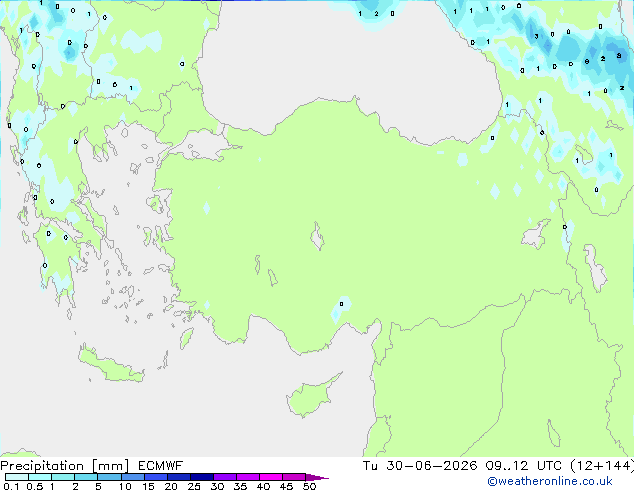Click the arrow tip beyond 50 on legend
This screenshot has width=634, height=490.
point(318,477)
